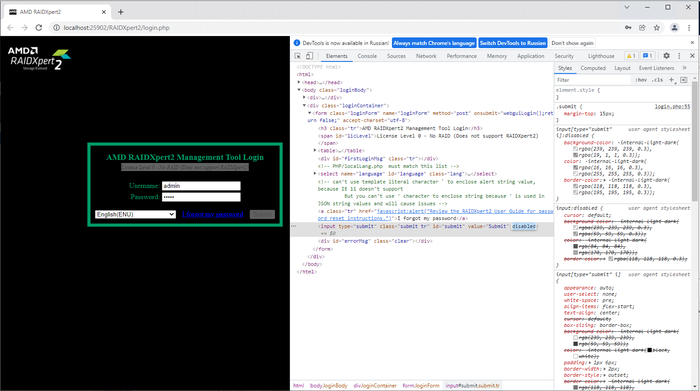Switch to the Computed pane
700x391 pixels.
point(593,68)
